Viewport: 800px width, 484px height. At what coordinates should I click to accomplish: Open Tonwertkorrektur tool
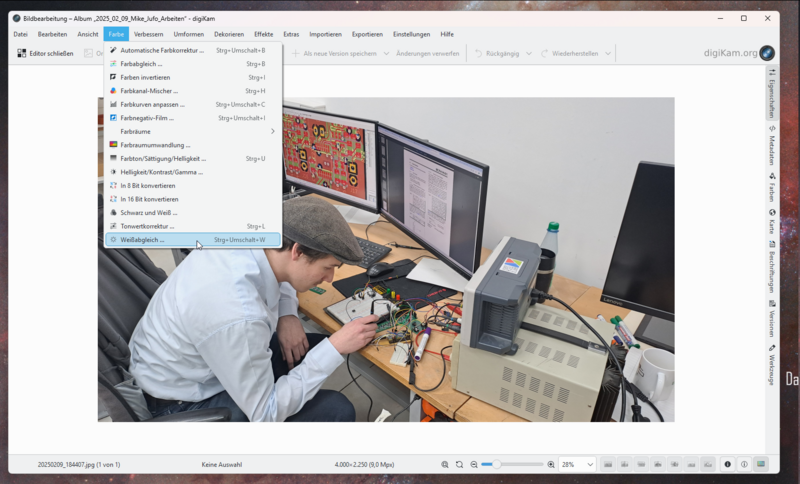pyautogui.click(x=193, y=226)
